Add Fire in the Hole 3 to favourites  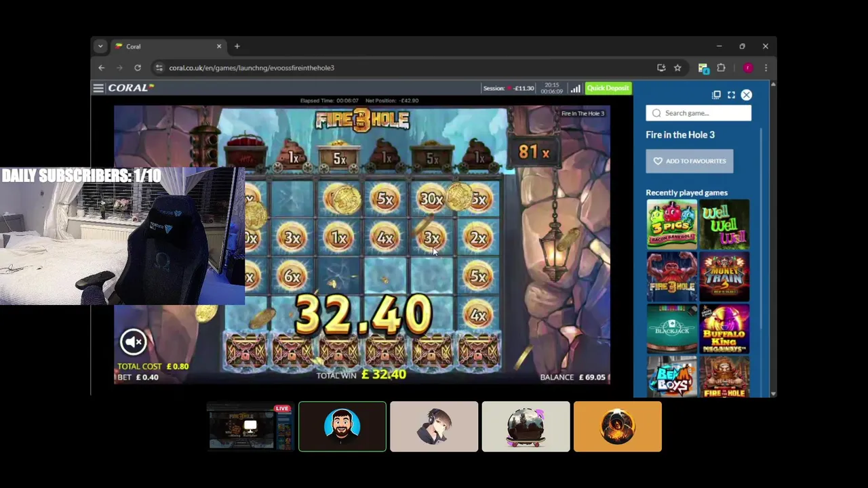[689, 161]
